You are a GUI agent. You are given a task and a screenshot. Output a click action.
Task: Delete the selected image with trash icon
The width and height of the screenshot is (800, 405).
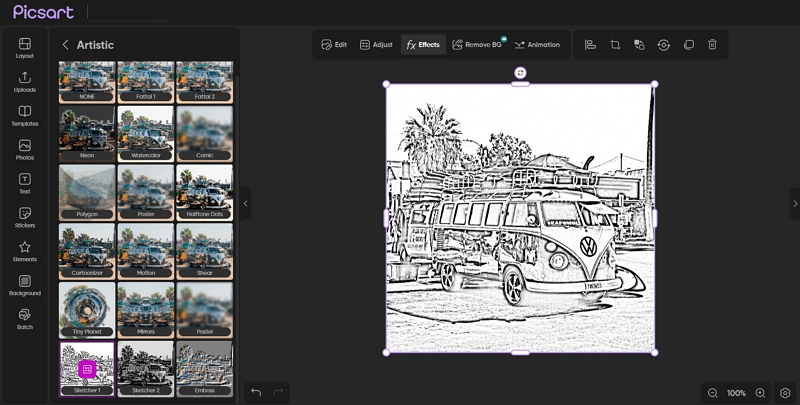pos(712,45)
